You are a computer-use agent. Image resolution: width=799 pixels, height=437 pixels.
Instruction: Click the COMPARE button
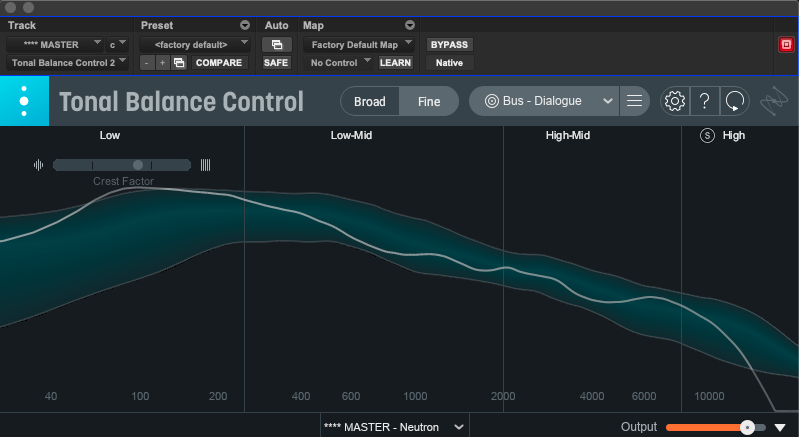pyautogui.click(x=218, y=63)
